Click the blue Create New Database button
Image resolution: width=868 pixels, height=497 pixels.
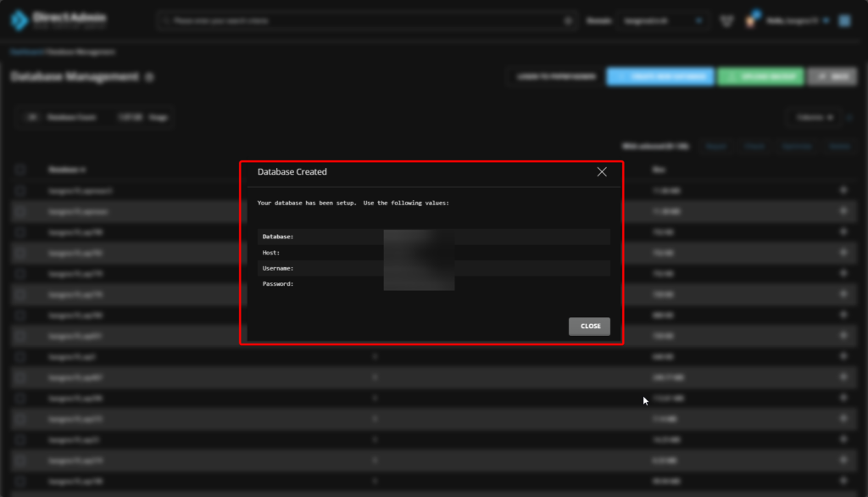[659, 77]
